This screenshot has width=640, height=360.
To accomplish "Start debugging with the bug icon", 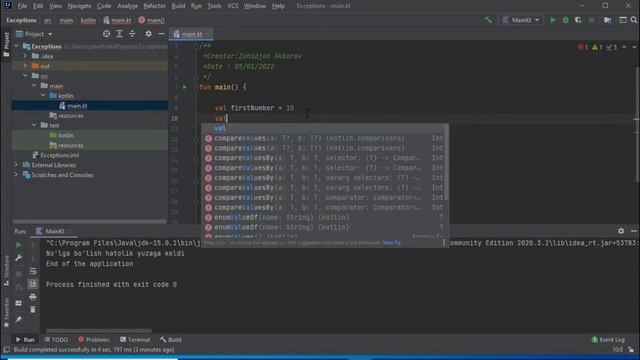I will pos(566,20).
